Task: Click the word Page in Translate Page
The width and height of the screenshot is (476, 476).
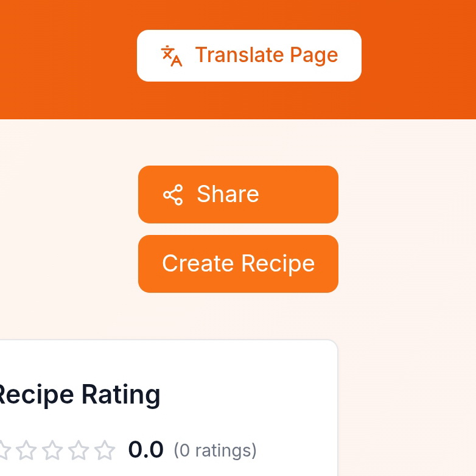Action: 313,55
